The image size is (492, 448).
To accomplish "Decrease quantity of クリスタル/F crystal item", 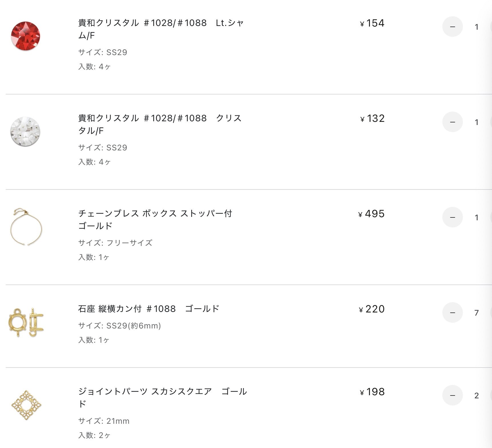I will click(452, 122).
